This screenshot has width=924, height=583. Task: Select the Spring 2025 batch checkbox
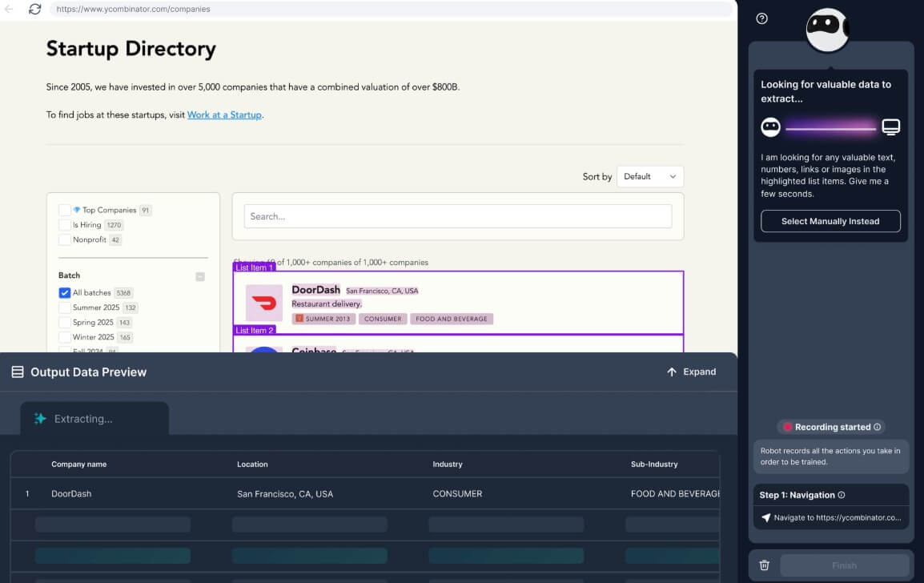pyautogui.click(x=64, y=323)
